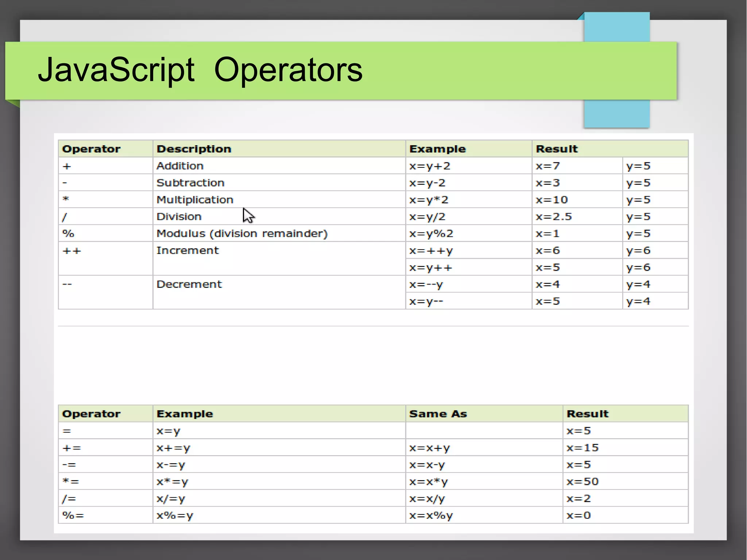Screen dimensions: 747x560
Task: Click the 'x=0' result cell
Action: pyautogui.click(x=626, y=515)
